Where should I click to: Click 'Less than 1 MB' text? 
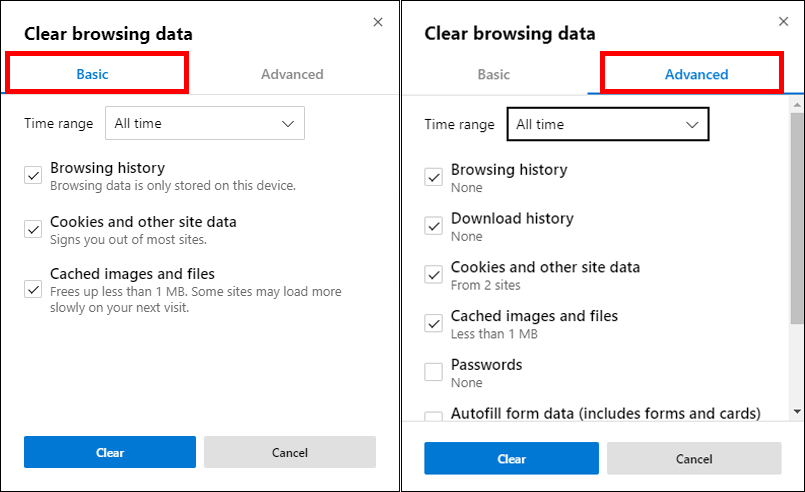click(x=494, y=334)
